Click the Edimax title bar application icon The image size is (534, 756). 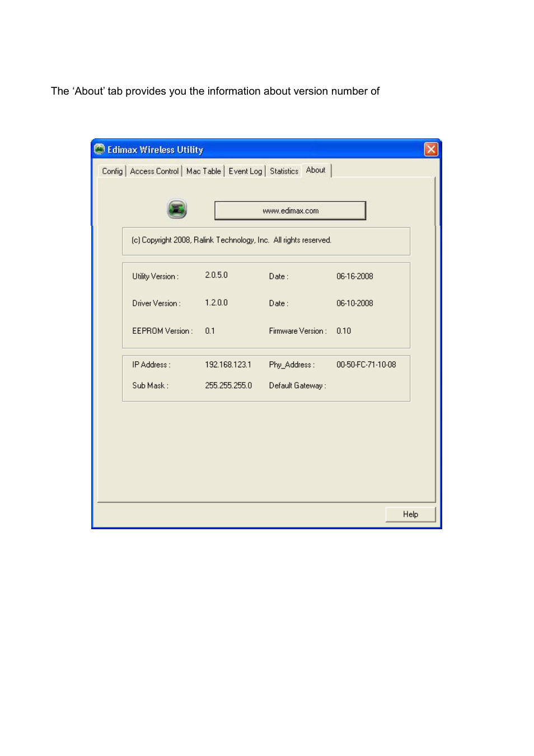click(x=100, y=149)
